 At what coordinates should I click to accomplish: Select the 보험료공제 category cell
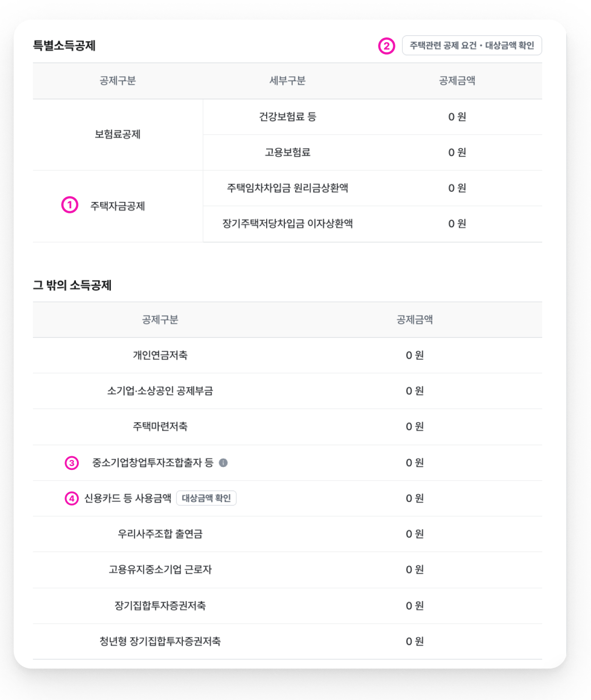tap(118, 134)
